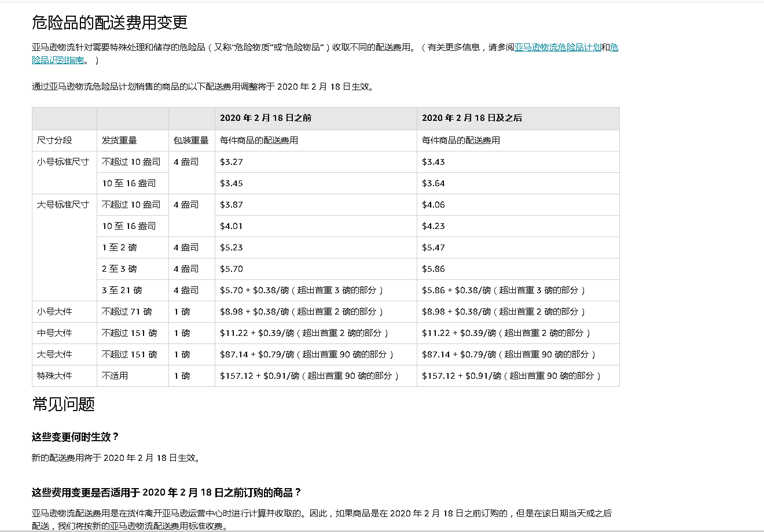Click the 3 至 21 磅 weight cell
The width and height of the screenshot is (764, 532).
133,290
